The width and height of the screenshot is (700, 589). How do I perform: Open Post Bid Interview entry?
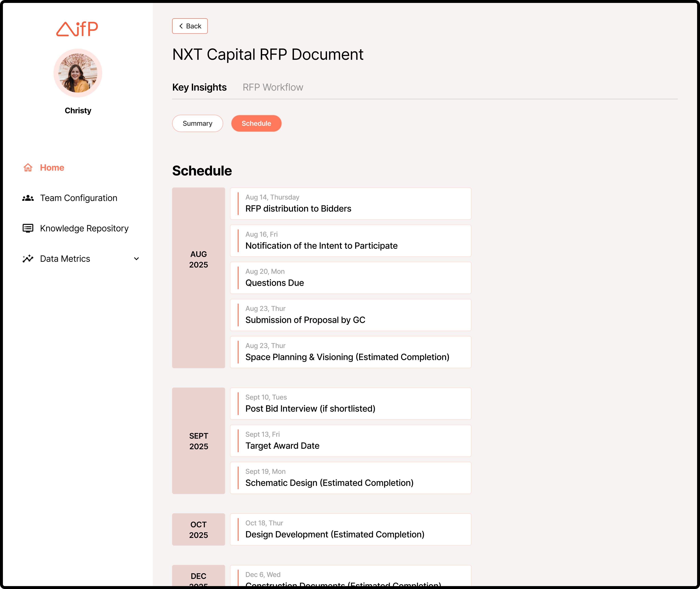350,404
